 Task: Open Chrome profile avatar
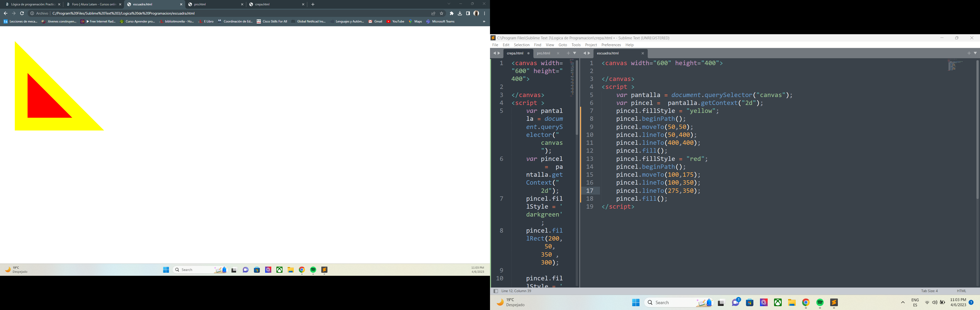(476, 13)
